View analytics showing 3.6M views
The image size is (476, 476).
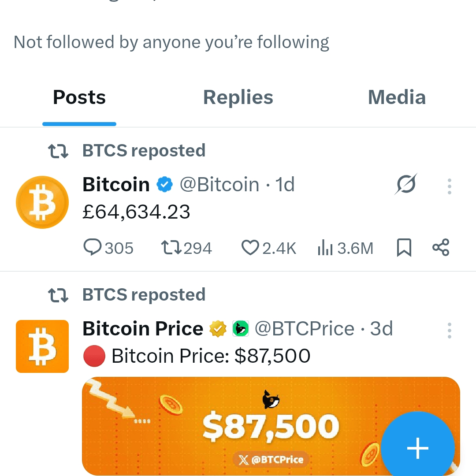click(x=326, y=248)
